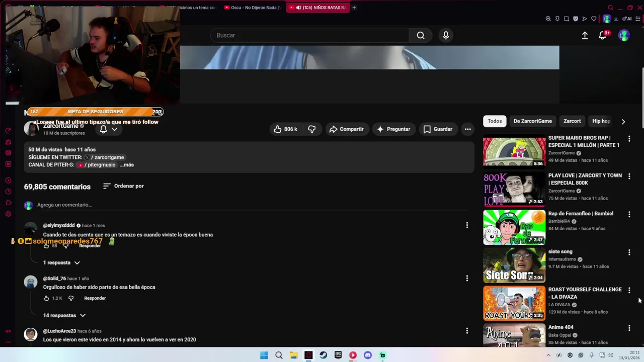Click Guardar to save video
644x362 pixels.
[438, 129]
